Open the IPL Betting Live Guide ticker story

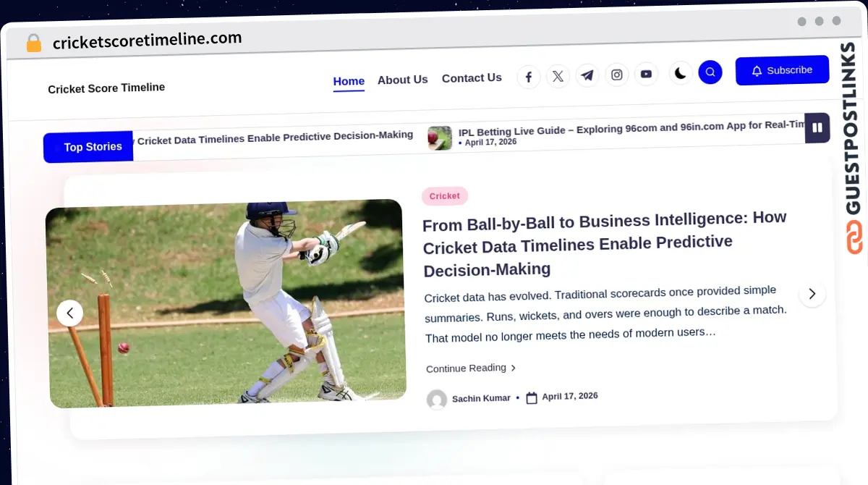631,127
